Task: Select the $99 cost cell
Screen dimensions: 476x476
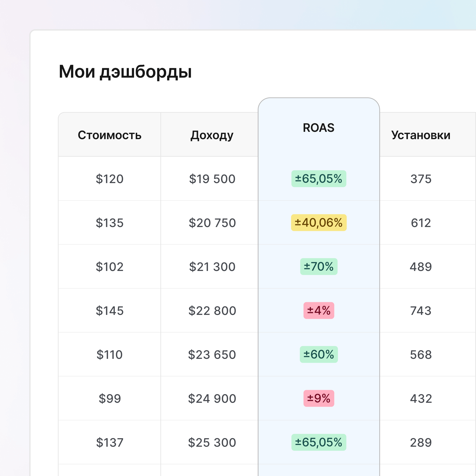Action: [x=109, y=398]
